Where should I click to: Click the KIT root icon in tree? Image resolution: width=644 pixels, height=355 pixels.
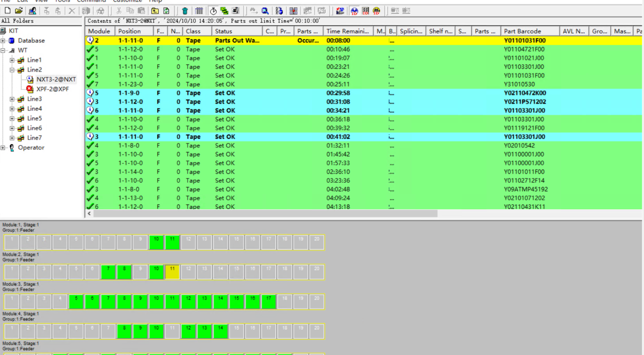[x=3, y=31]
